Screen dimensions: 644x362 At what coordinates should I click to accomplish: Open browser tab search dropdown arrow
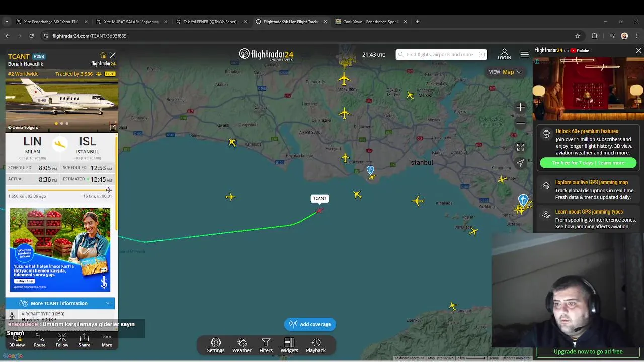coord(6,22)
